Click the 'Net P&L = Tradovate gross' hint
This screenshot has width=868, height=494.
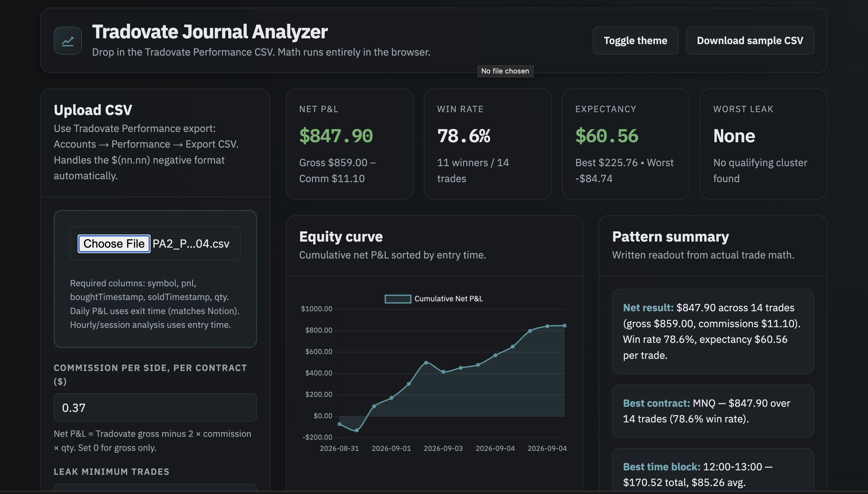coord(152,441)
